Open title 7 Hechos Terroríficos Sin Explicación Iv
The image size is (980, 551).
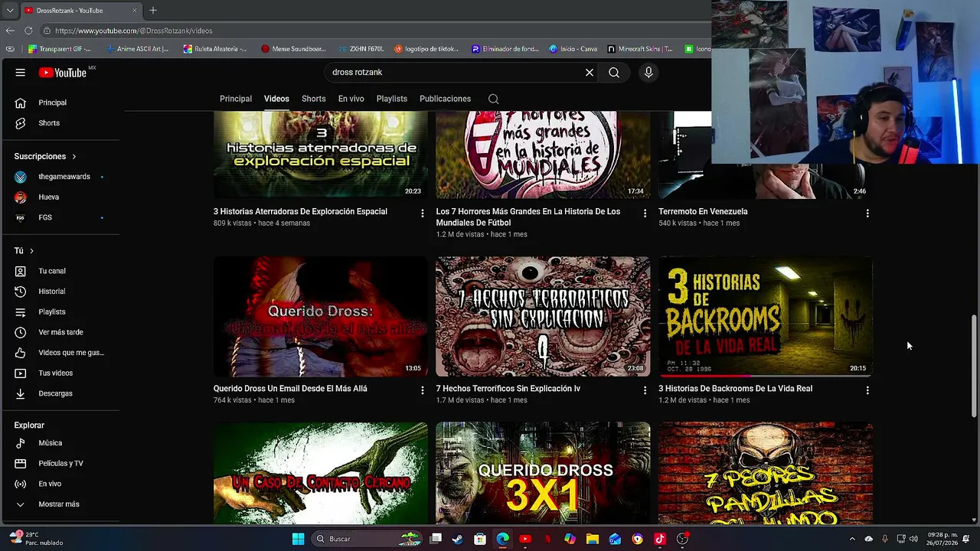(x=508, y=389)
